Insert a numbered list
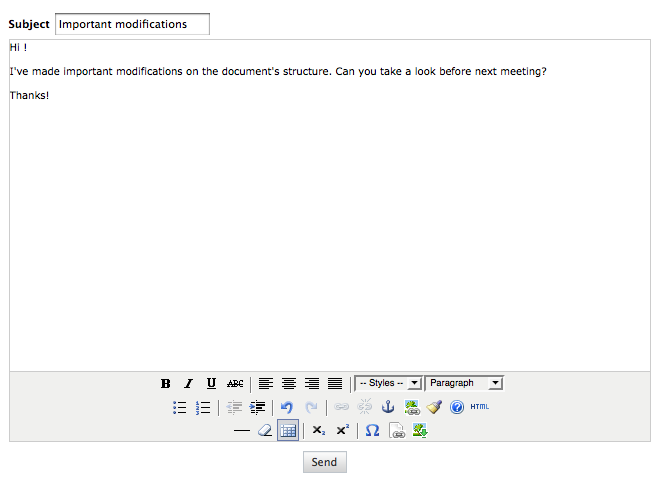 (203, 407)
